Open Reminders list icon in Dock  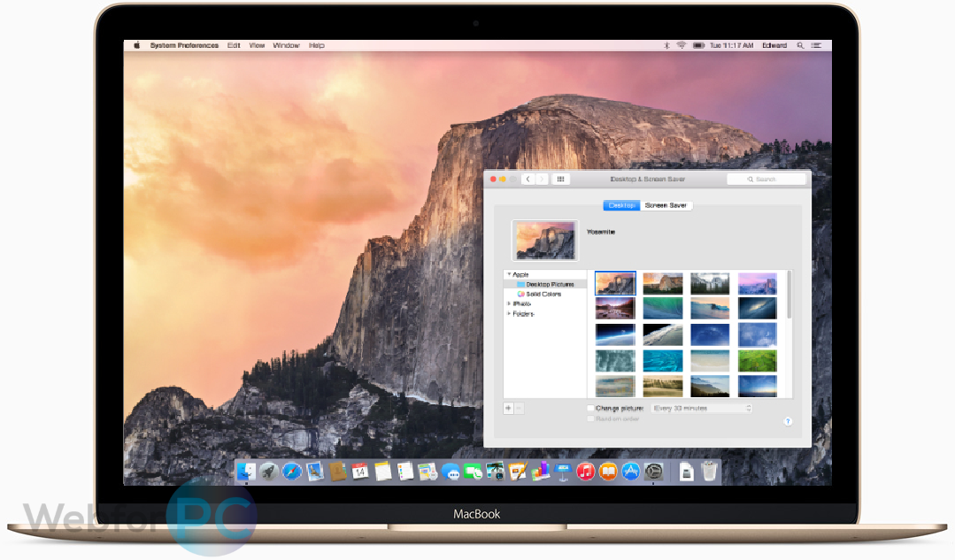click(x=405, y=472)
